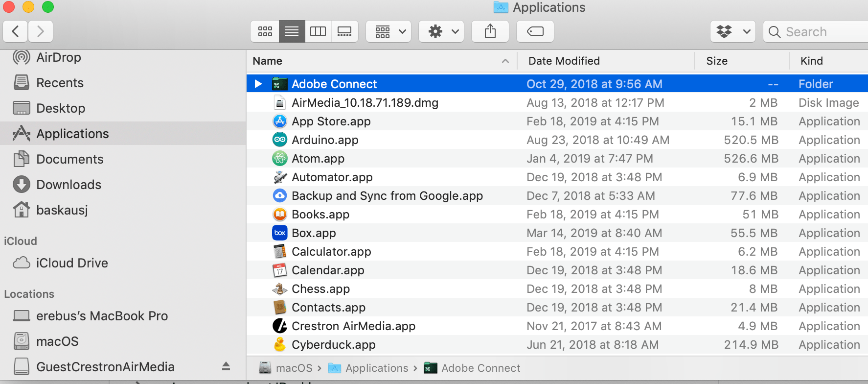This screenshot has width=868, height=384.
Task: Select the Adobe Connect folder icon
Action: coord(279,84)
